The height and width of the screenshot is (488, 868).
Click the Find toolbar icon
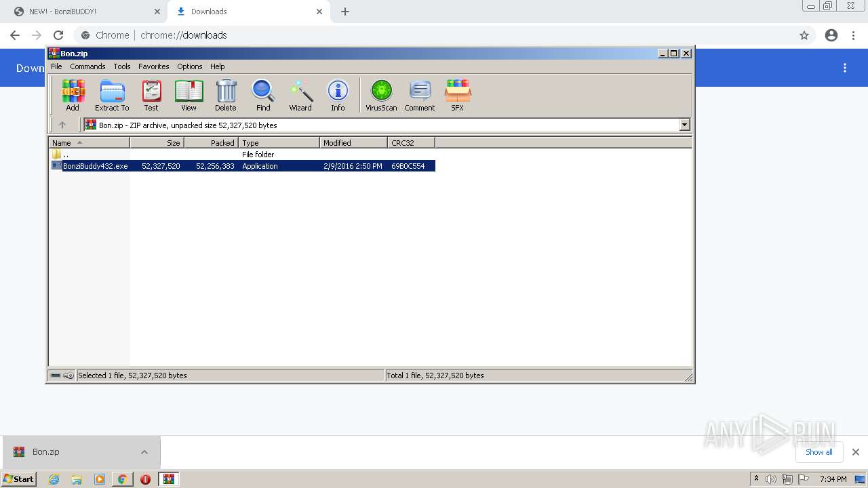click(x=263, y=95)
